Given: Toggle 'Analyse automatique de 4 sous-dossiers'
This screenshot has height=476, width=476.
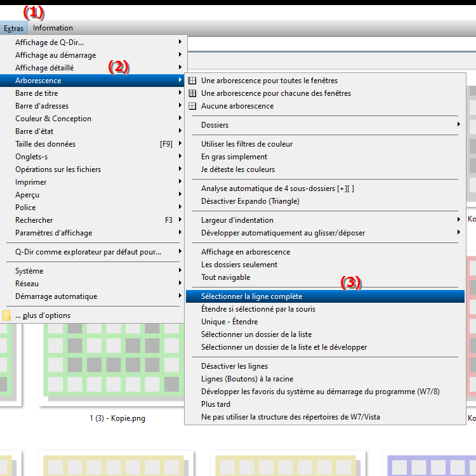Looking at the screenshot, I should point(325,188).
